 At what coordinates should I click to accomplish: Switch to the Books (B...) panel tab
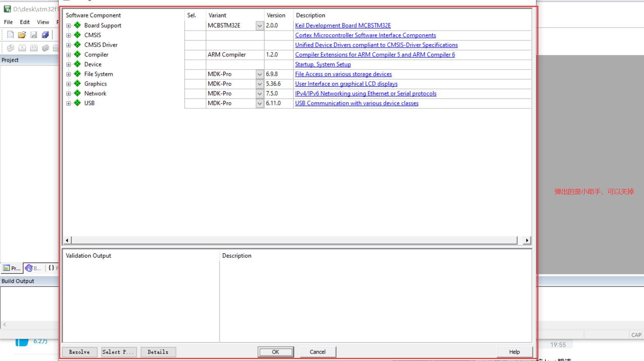(x=33, y=268)
